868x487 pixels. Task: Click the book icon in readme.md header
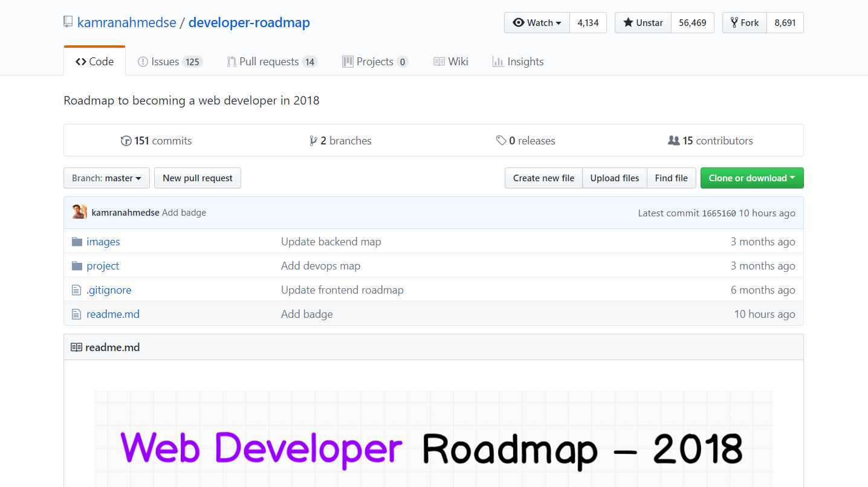(x=76, y=347)
